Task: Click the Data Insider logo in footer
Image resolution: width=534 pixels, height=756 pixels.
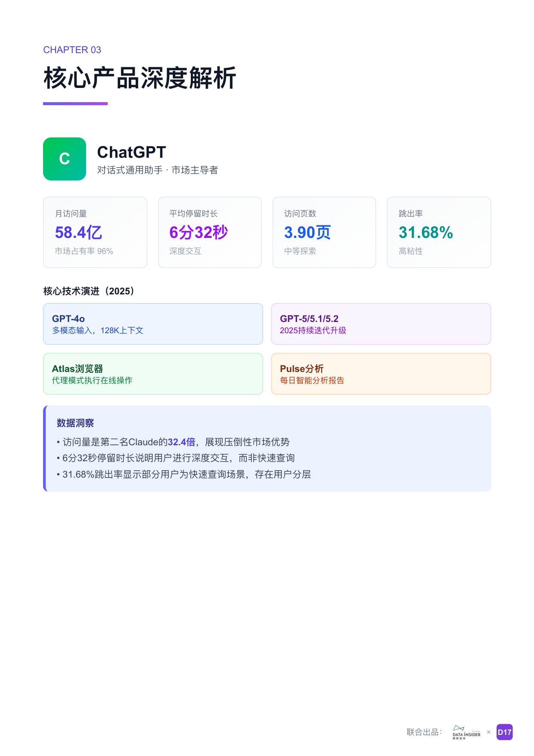Action: point(466,732)
